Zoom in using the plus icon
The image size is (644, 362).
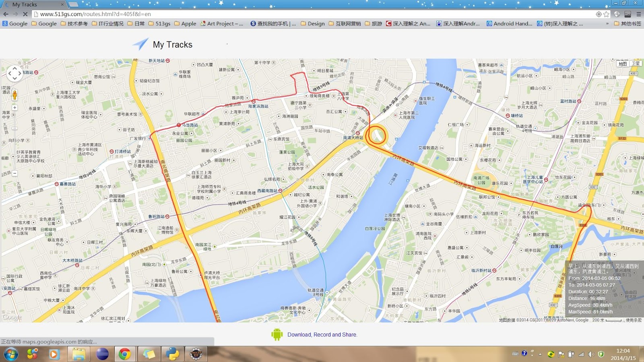[14, 107]
